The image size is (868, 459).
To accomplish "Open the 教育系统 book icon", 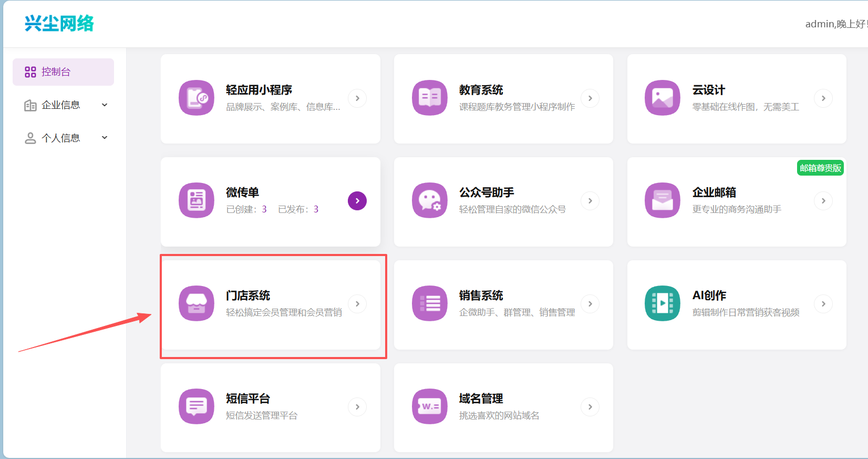I will (x=430, y=98).
